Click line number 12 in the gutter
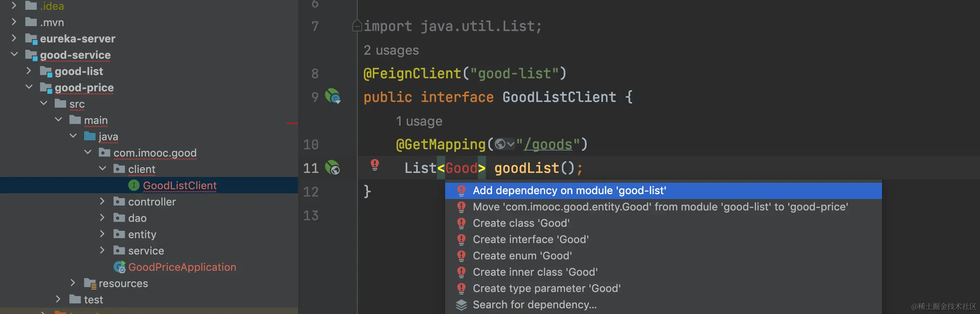Image resolution: width=980 pixels, height=314 pixels. coord(311,192)
